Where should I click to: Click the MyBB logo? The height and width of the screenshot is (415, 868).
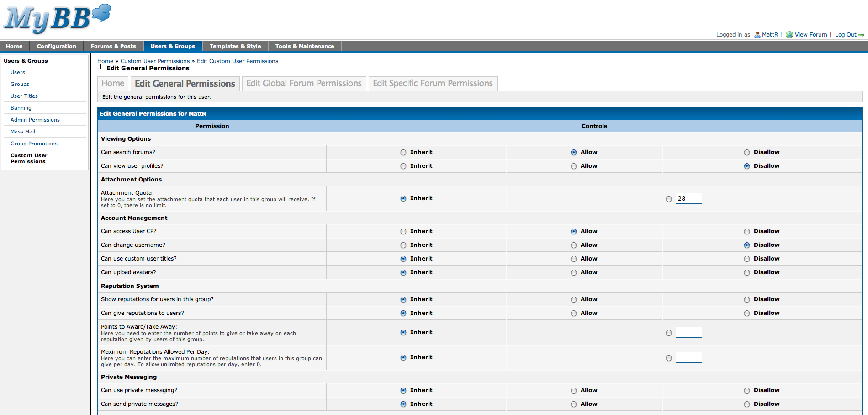(57, 18)
